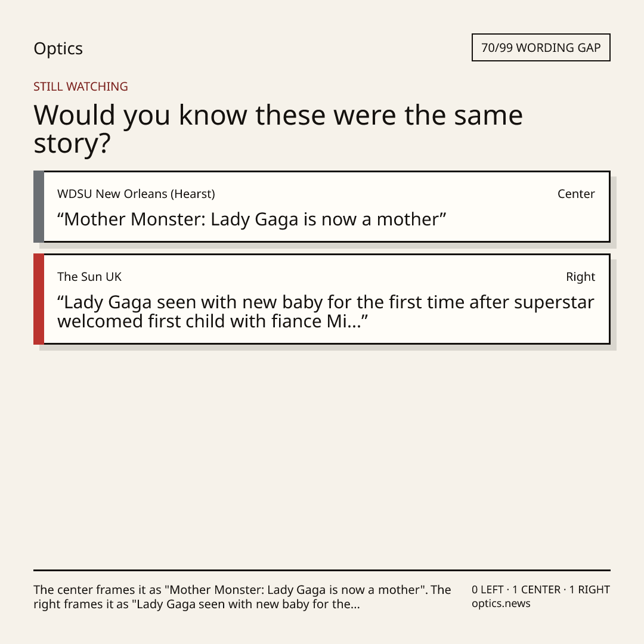This screenshot has height=644, width=644.
Task: Click the Right bias label
Action: [x=580, y=277]
